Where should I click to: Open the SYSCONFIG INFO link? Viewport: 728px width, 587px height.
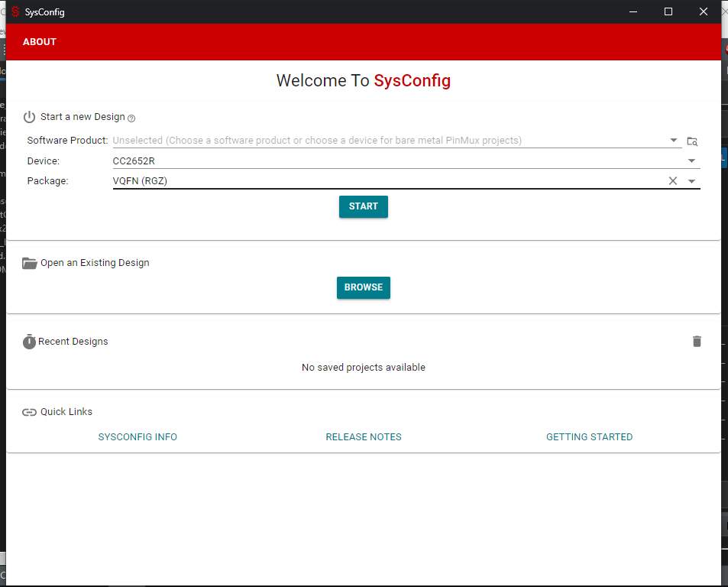tap(138, 437)
